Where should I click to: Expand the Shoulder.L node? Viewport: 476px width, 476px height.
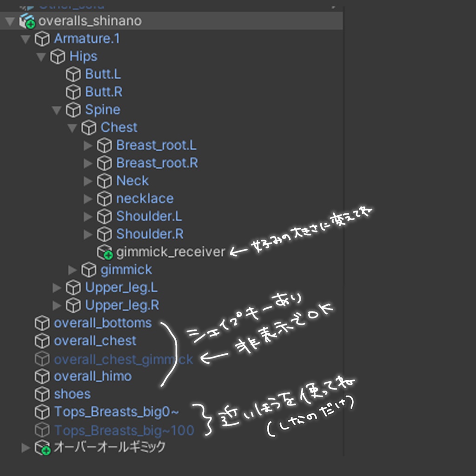88,216
